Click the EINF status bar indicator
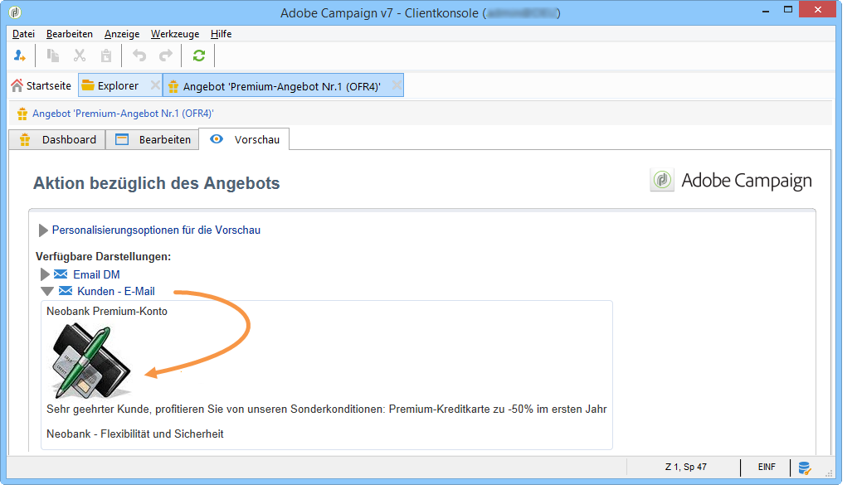 pos(767,467)
